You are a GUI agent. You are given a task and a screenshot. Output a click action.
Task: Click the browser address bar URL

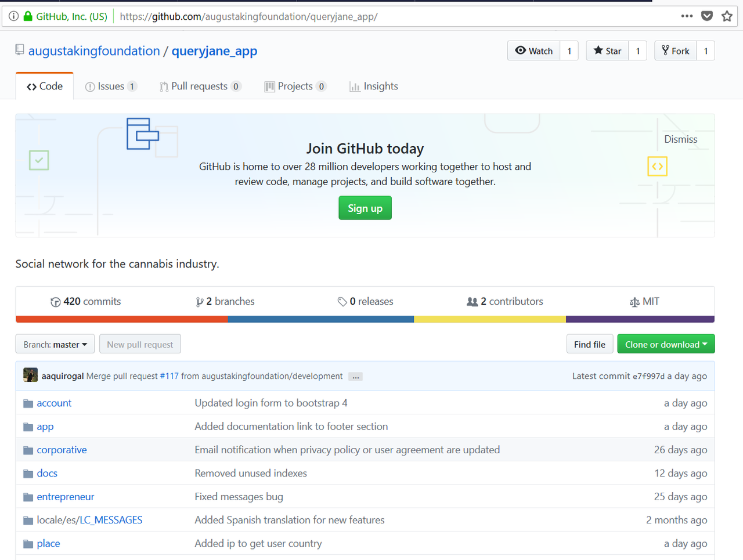pos(248,16)
